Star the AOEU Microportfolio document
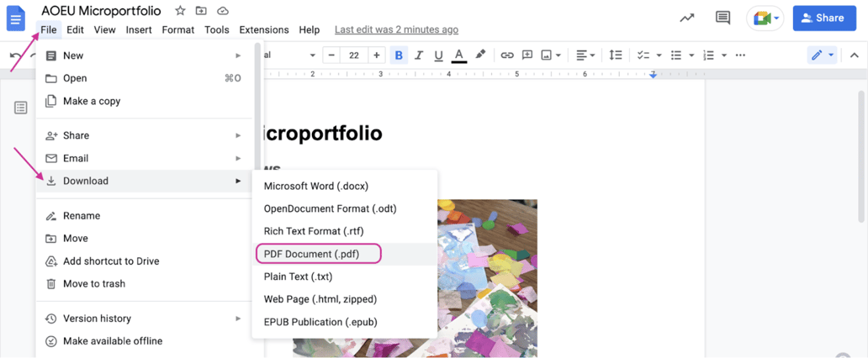 point(179,11)
